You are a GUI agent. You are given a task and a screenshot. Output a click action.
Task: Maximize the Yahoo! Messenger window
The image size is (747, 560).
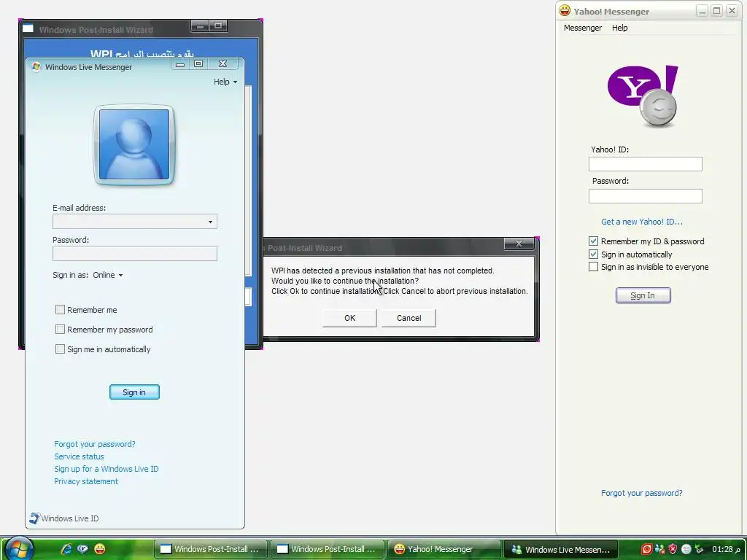716,11
